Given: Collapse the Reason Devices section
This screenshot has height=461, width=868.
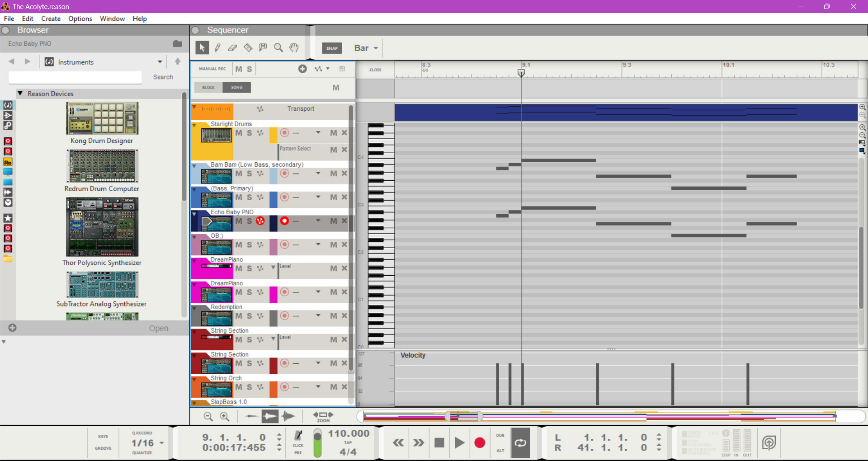Looking at the screenshot, I should 20,94.
